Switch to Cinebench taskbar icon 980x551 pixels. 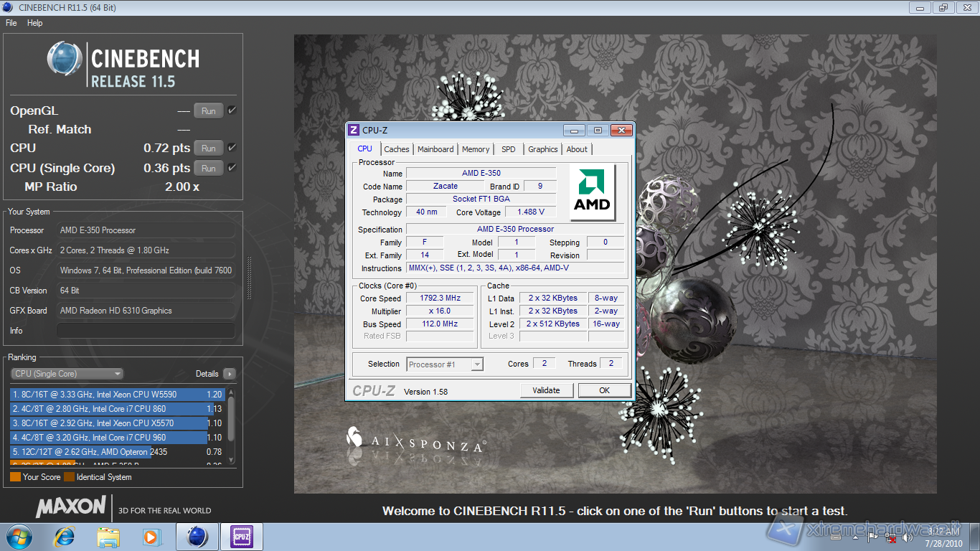[197, 536]
